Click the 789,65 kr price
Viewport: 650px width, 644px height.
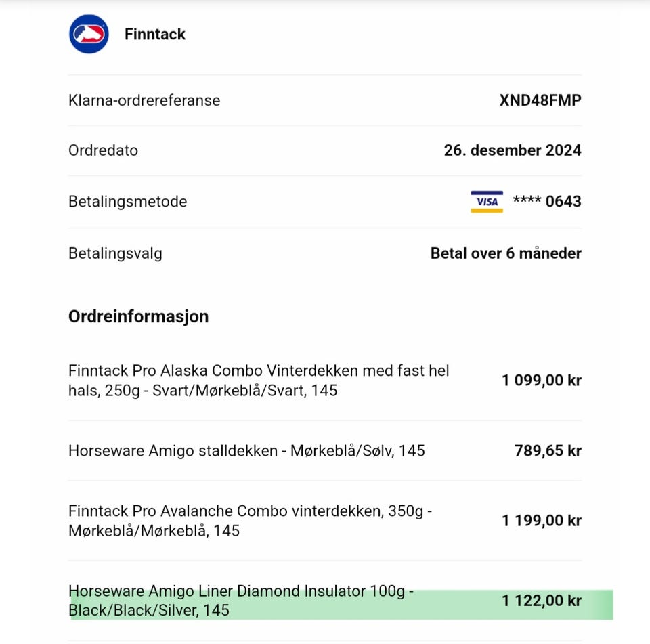point(547,450)
